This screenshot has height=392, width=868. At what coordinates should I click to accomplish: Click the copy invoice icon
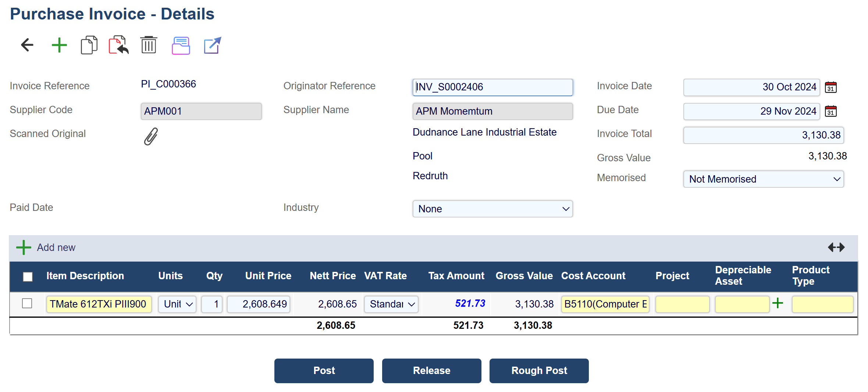(89, 45)
